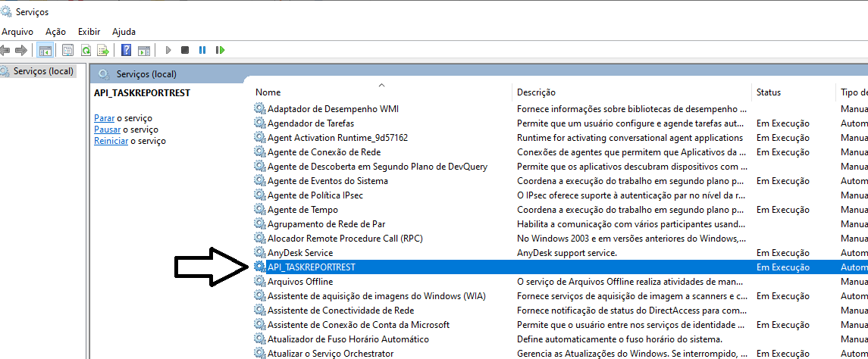Click the gear icon of API_TASKREPORTREST row
This screenshot has width=868, height=359.
259,267
